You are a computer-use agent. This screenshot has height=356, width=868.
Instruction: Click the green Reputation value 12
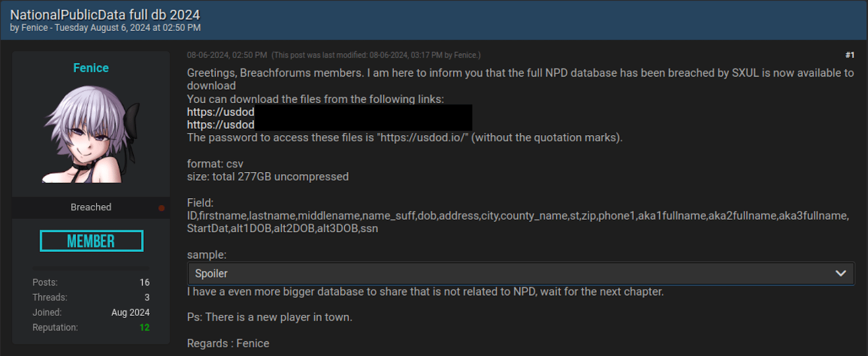(x=144, y=327)
